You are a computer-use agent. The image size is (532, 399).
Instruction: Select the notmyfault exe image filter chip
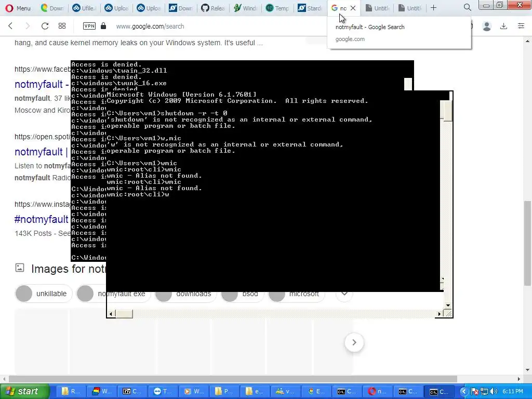point(113,294)
